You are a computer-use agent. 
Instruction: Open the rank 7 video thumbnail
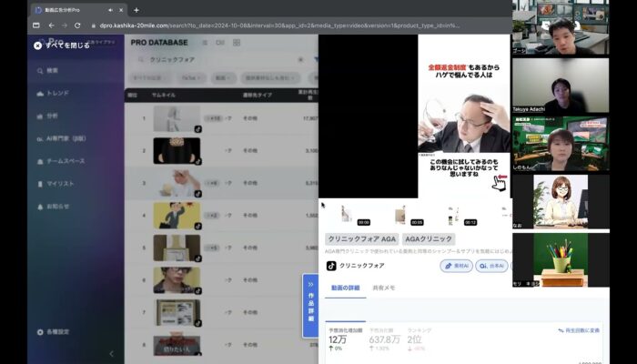(x=177, y=312)
